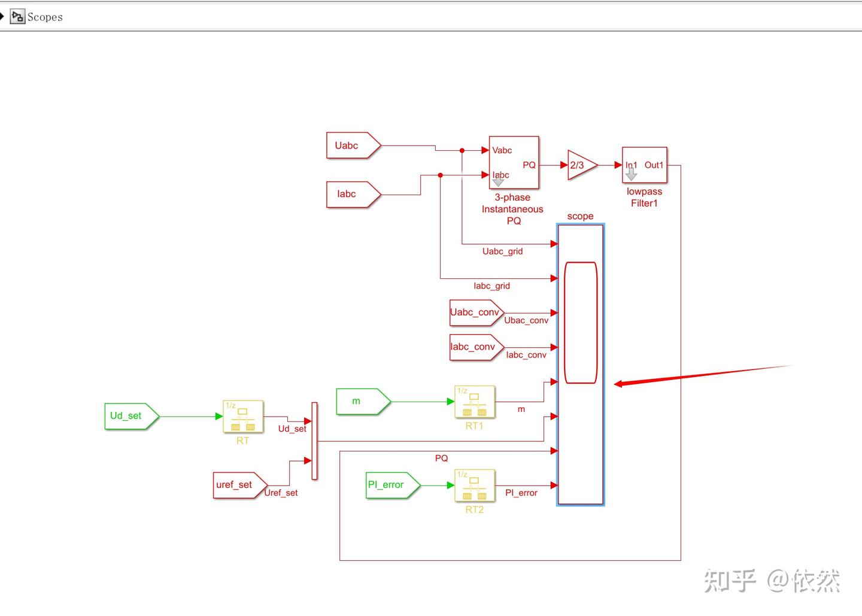Click the RT2 rate transition block
This screenshot has width=862, height=616.
(475, 485)
